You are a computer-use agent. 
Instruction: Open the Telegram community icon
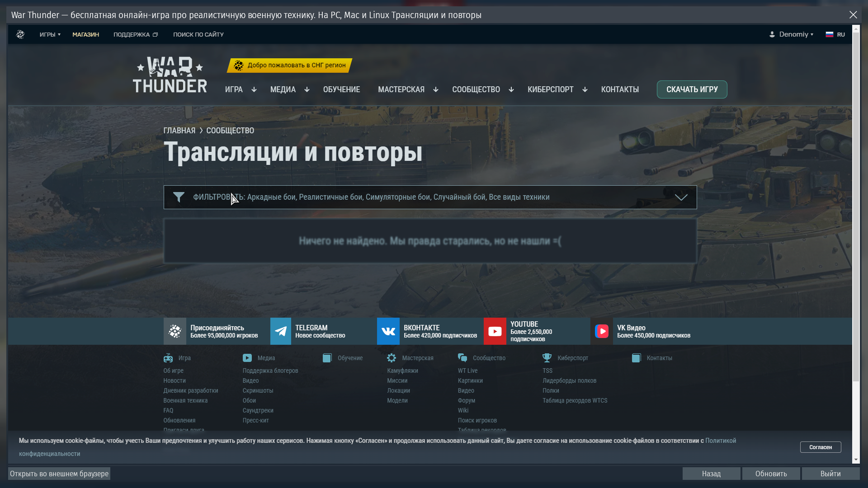(281, 331)
